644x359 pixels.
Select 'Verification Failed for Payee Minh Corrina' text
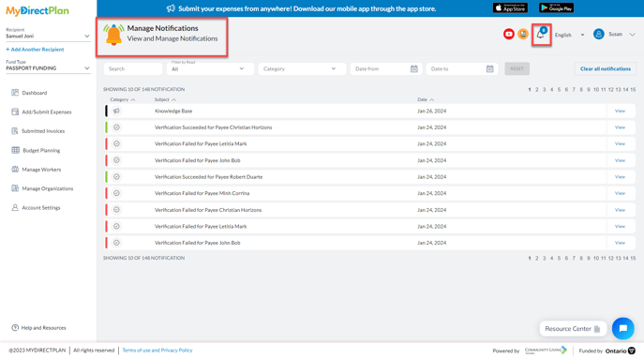(x=202, y=193)
